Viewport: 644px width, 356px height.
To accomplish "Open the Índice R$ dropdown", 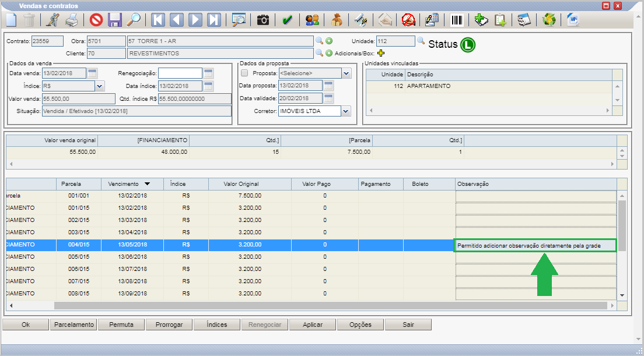I will pyautogui.click(x=100, y=86).
